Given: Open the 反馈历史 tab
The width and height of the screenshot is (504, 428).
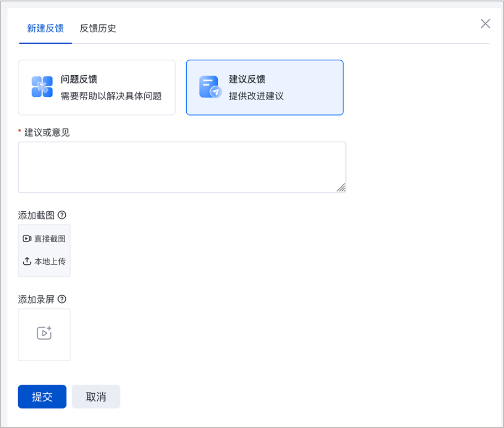Looking at the screenshot, I should click(x=98, y=29).
